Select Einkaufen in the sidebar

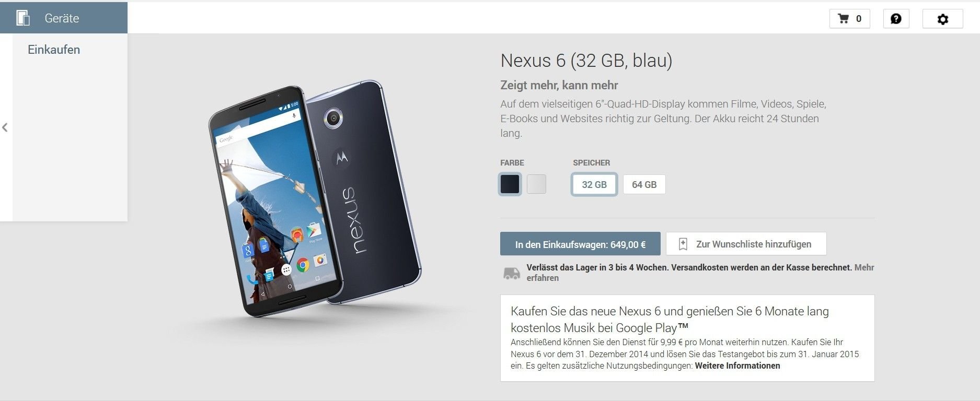(54, 50)
